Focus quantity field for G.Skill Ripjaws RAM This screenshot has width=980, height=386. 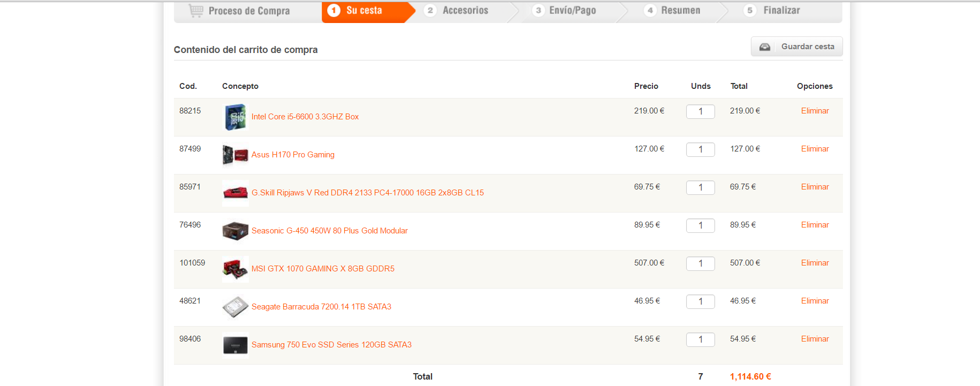click(701, 187)
